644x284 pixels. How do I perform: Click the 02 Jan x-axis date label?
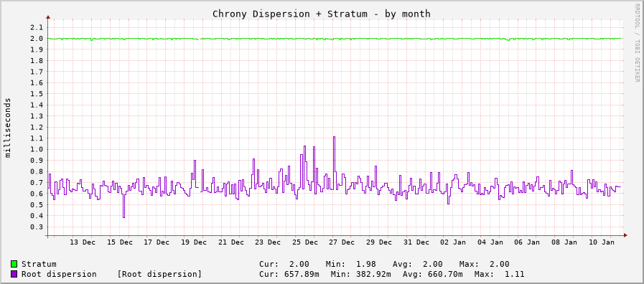454,242
